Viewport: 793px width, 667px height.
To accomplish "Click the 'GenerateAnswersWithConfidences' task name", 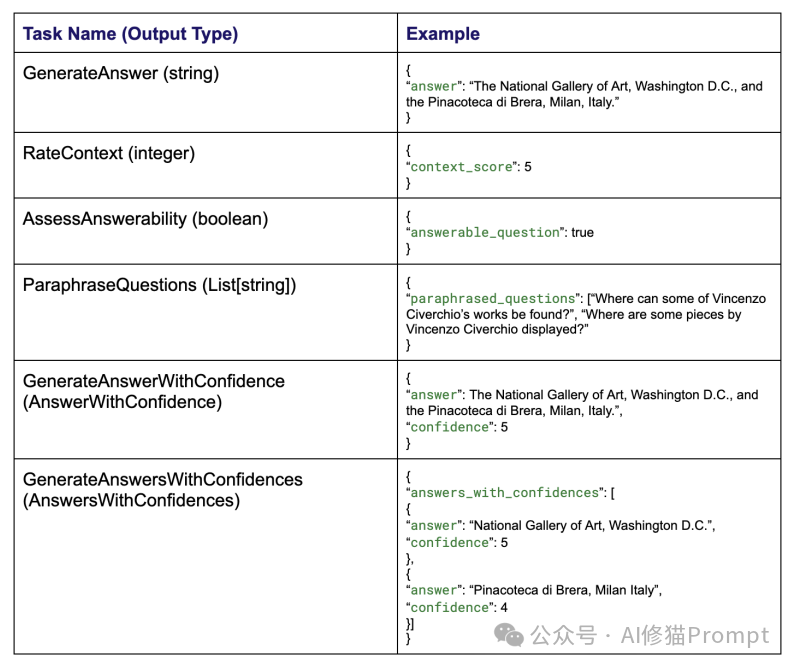I will click(163, 479).
